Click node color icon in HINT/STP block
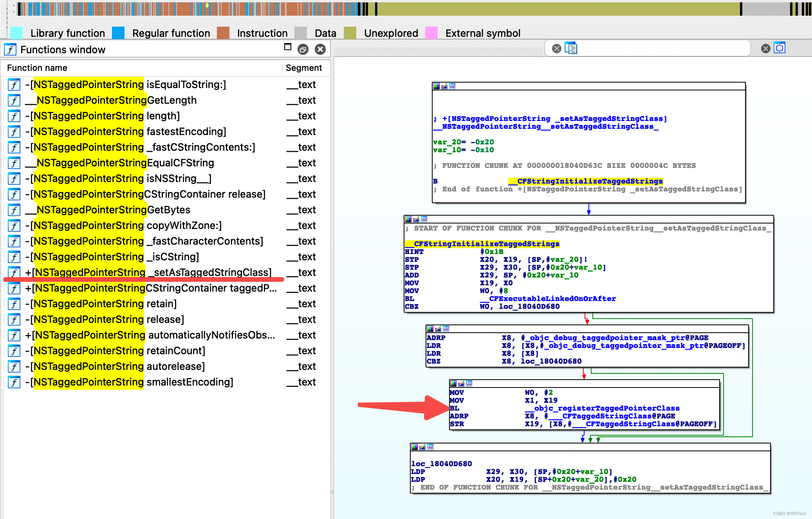Viewport: 812px width, 519px height. [x=408, y=219]
